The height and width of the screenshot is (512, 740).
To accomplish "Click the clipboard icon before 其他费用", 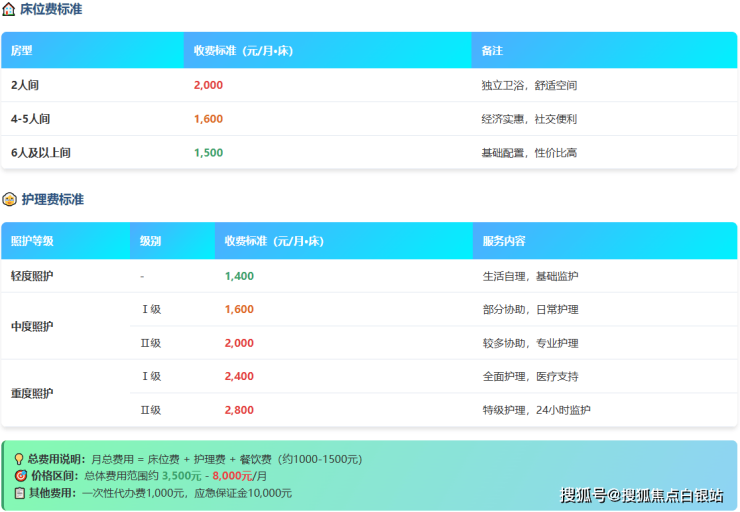I will [x=18, y=493].
